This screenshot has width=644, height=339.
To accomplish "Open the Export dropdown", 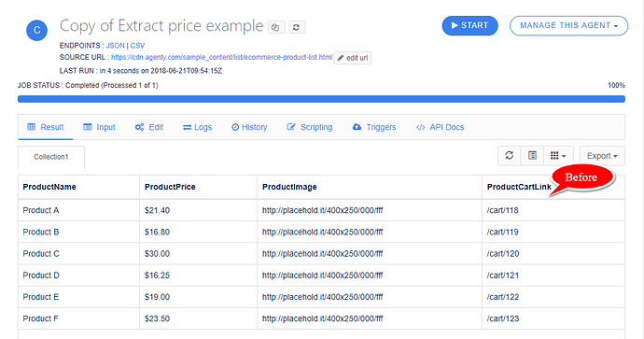I will 602,156.
